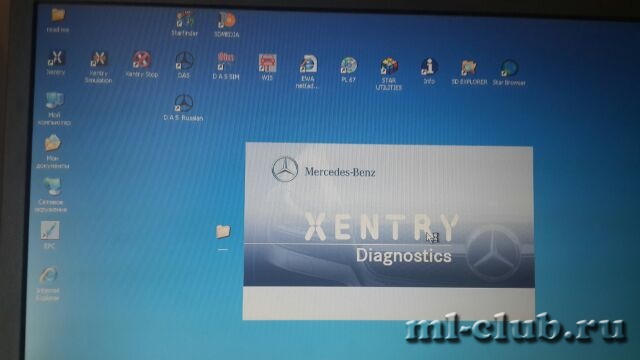The image size is (640, 360).
Task: Launch the Xentry Simulation shortcut
Action: click(x=98, y=67)
